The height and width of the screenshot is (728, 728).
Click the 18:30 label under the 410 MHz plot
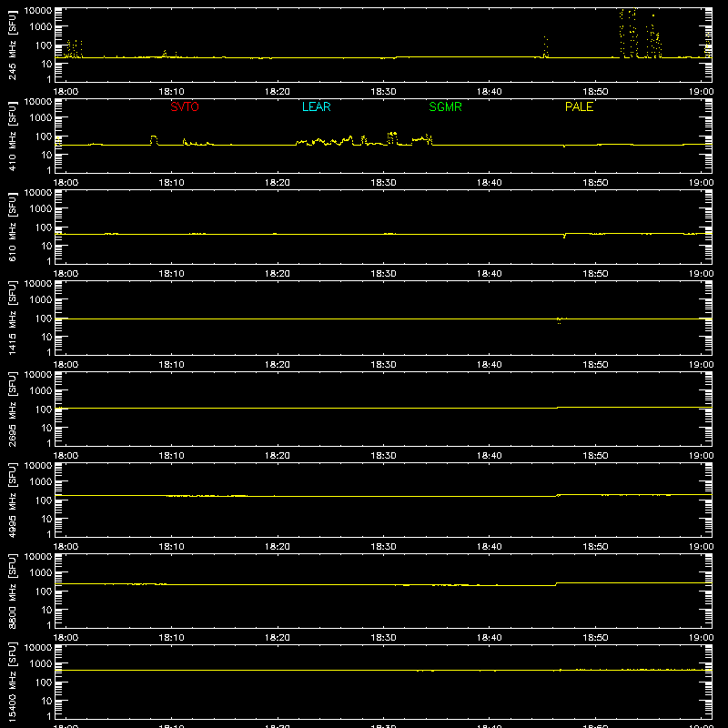click(383, 183)
